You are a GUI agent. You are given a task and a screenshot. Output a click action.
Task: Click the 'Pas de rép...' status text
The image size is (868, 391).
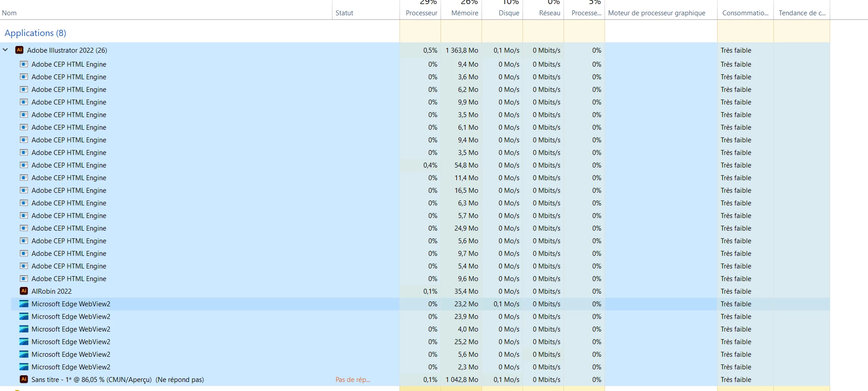click(x=353, y=379)
